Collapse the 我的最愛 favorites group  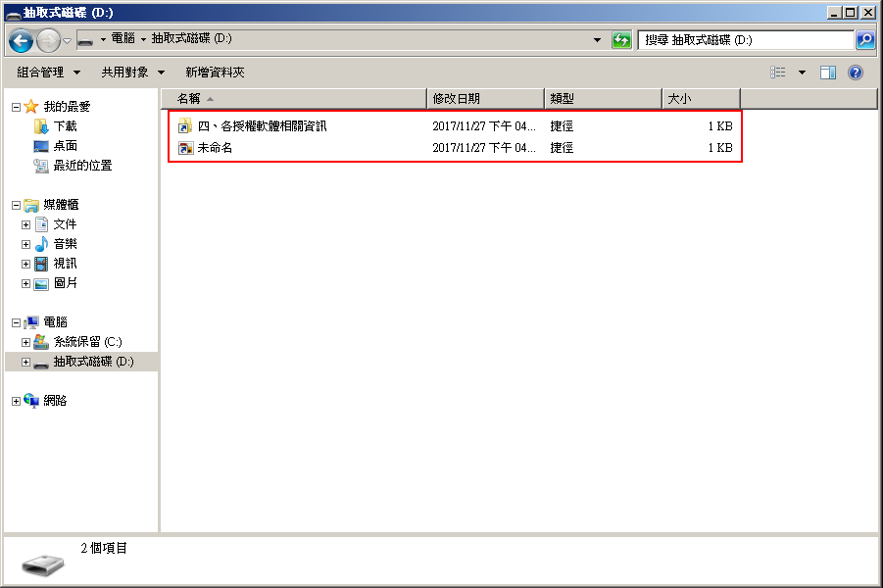(x=16, y=107)
